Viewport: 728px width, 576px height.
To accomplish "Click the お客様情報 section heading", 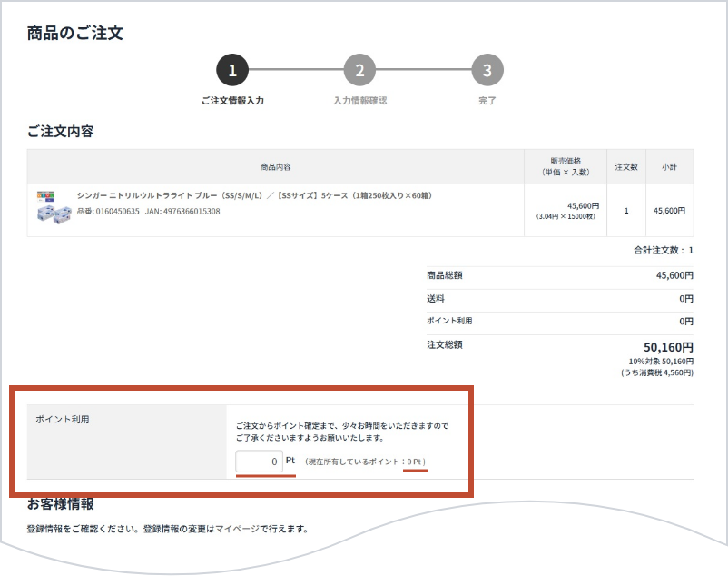I will [60, 503].
